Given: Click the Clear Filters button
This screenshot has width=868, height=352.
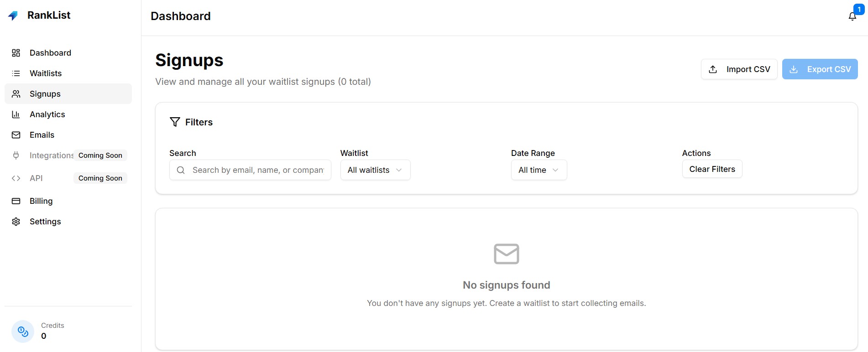Looking at the screenshot, I should (x=712, y=169).
